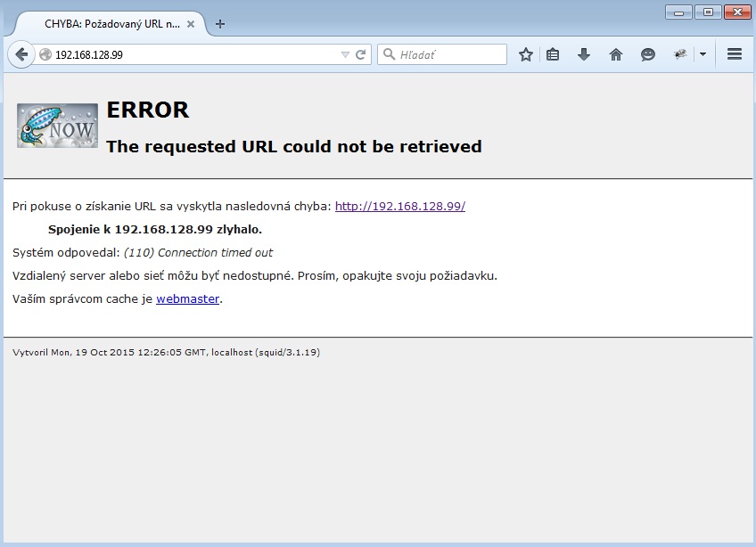Screen dimensions: 756x547
Task: Go back with the back arrow button
Action: point(21,54)
